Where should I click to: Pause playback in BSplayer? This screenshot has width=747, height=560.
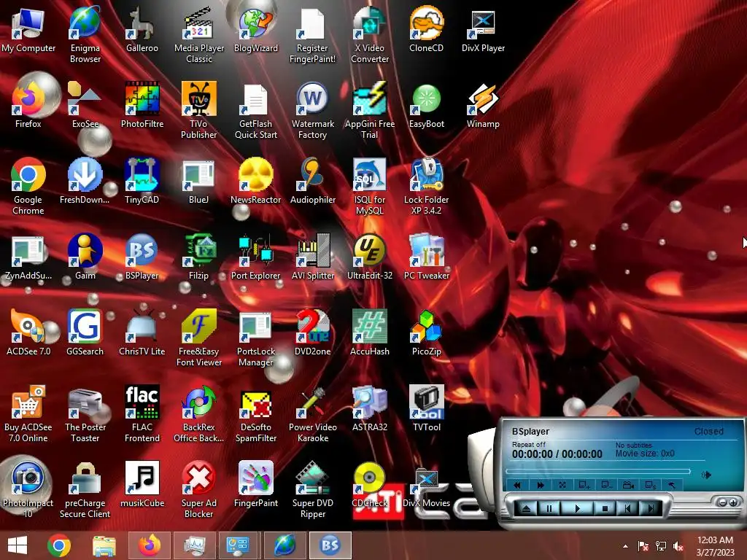(549, 508)
